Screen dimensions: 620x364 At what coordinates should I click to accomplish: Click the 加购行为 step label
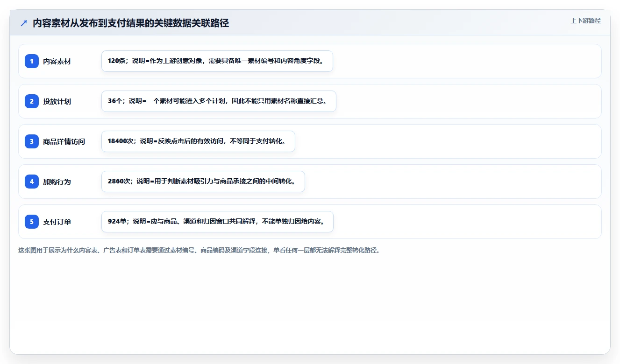click(x=57, y=182)
